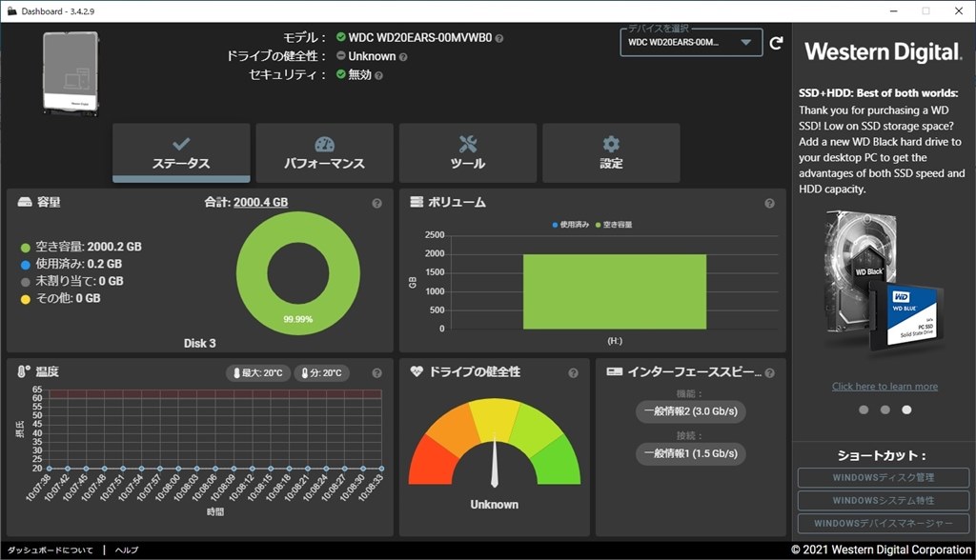The width and height of the screenshot is (976, 560).
Task: Refresh devices with the circular arrow icon
Action: click(777, 42)
